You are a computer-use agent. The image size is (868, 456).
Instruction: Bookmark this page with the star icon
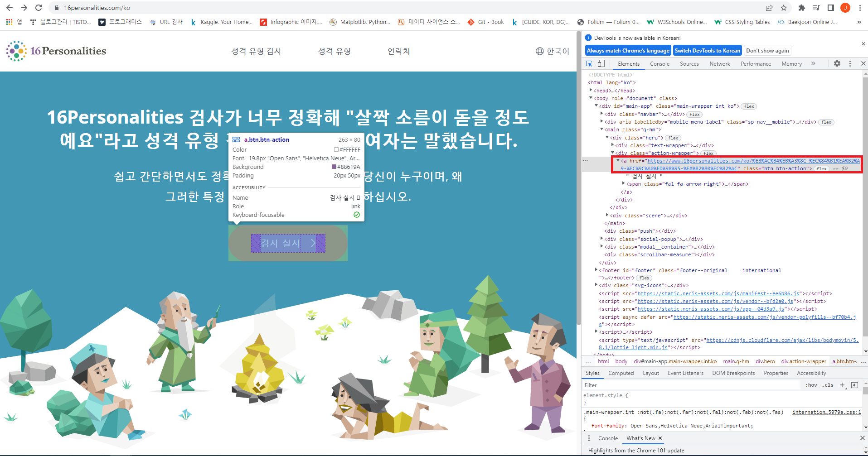pos(784,8)
